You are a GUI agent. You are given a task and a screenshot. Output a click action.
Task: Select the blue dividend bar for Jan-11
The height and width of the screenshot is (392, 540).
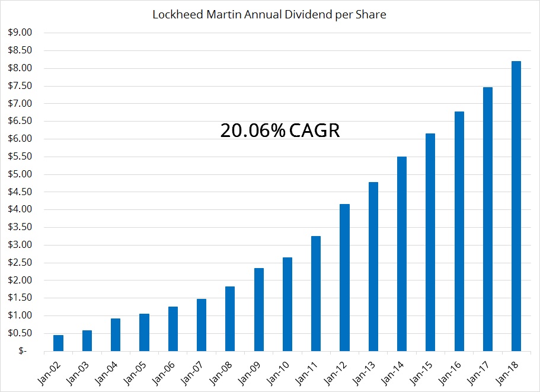click(316, 294)
